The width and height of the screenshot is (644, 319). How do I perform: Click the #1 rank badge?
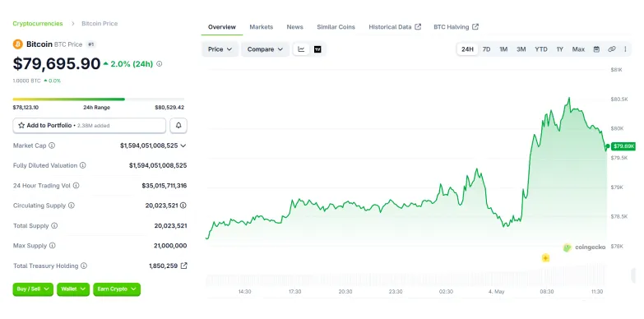(x=91, y=44)
